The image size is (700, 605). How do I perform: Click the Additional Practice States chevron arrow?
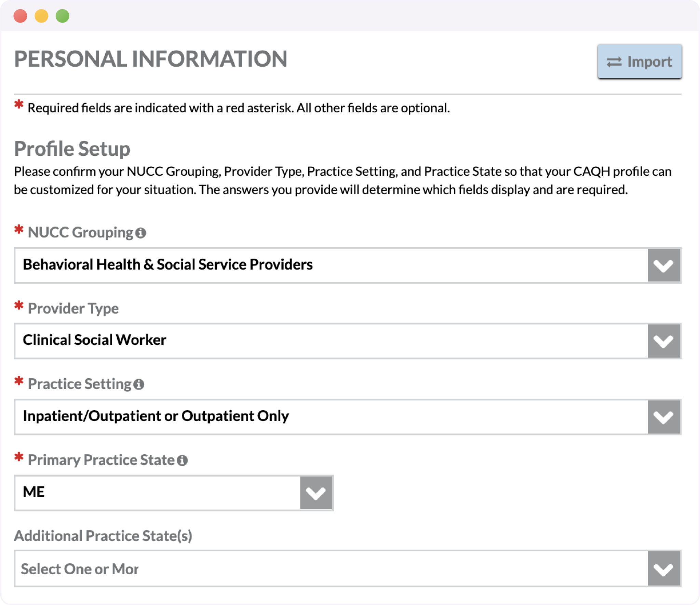coord(663,569)
